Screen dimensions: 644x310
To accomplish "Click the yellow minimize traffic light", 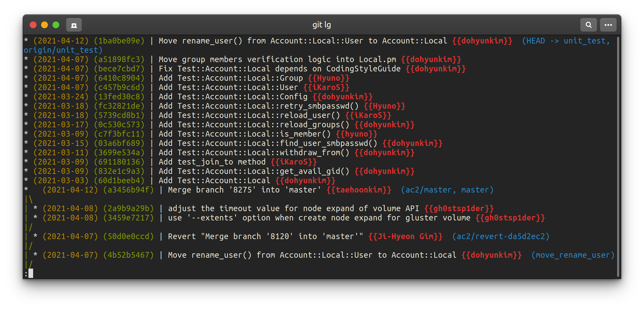I will pyautogui.click(x=44, y=25).
